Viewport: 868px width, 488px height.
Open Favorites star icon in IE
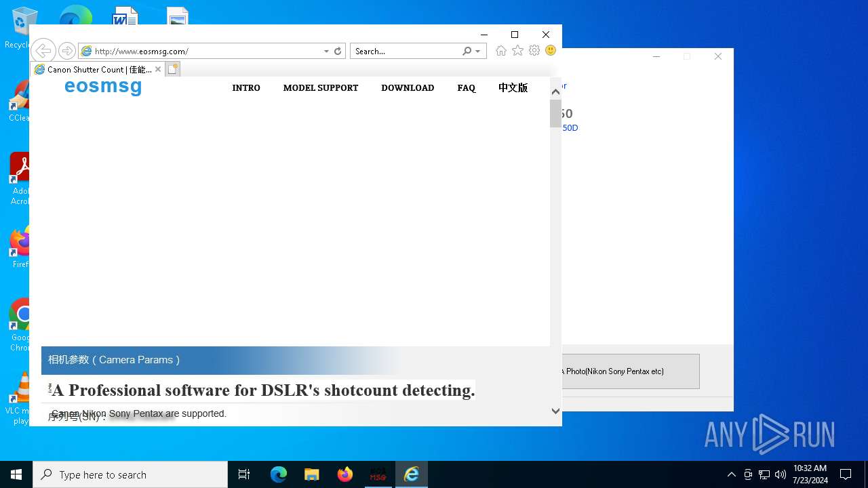pyautogui.click(x=517, y=51)
